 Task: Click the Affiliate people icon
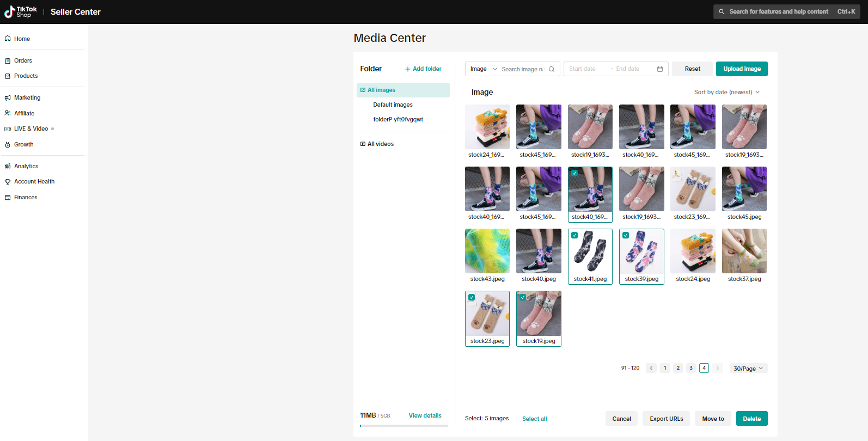[8, 113]
